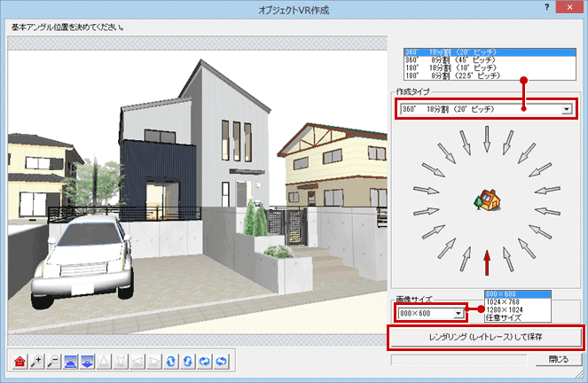Click the last blue rotate icon in toolbar

coord(222,361)
